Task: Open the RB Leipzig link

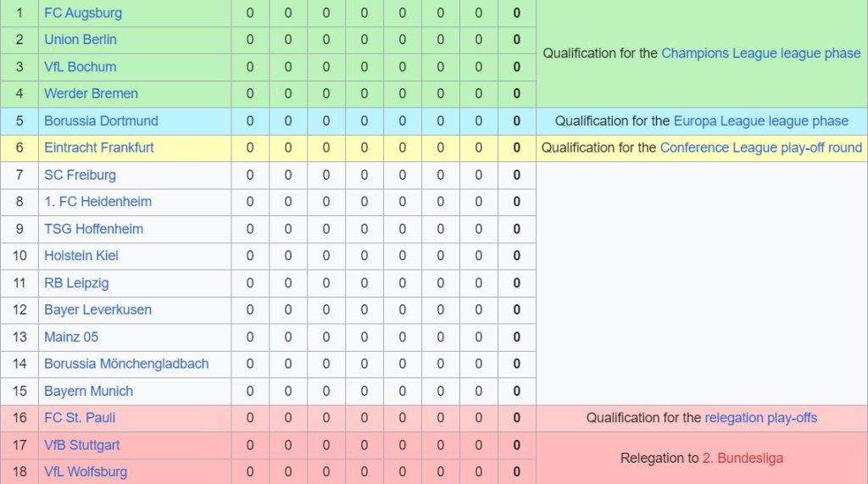Action: (76, 283)
